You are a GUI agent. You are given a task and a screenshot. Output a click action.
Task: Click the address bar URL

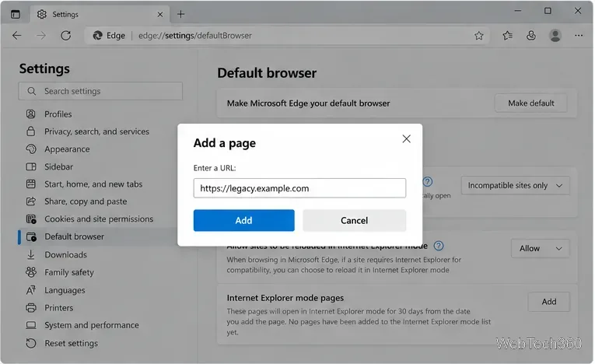195,36
